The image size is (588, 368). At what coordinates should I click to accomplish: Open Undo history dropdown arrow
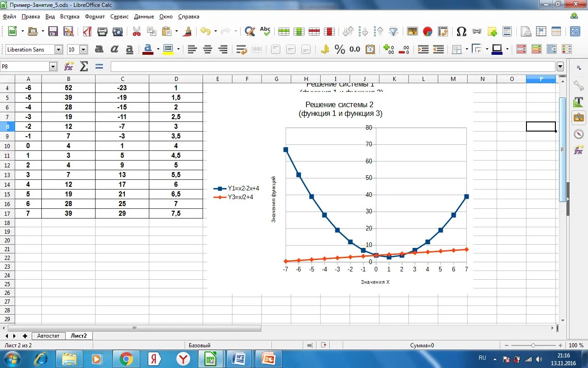[215, 31]
